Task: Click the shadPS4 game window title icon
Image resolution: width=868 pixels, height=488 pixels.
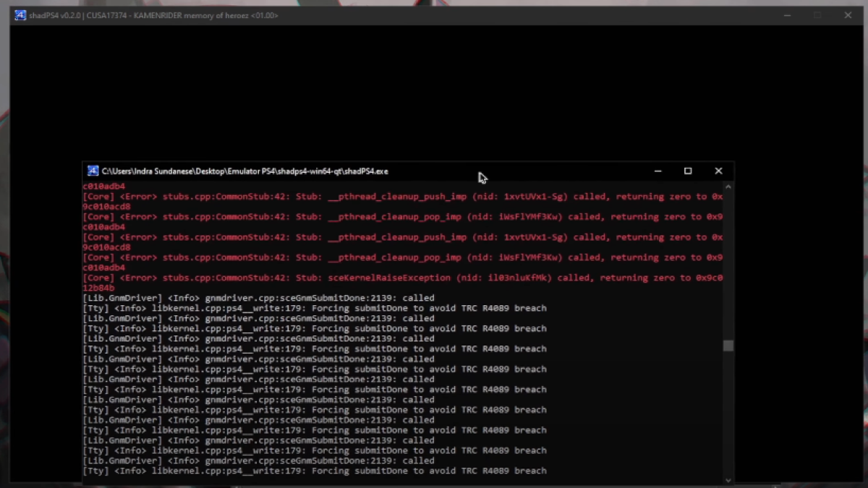Action: click(20, 15)
